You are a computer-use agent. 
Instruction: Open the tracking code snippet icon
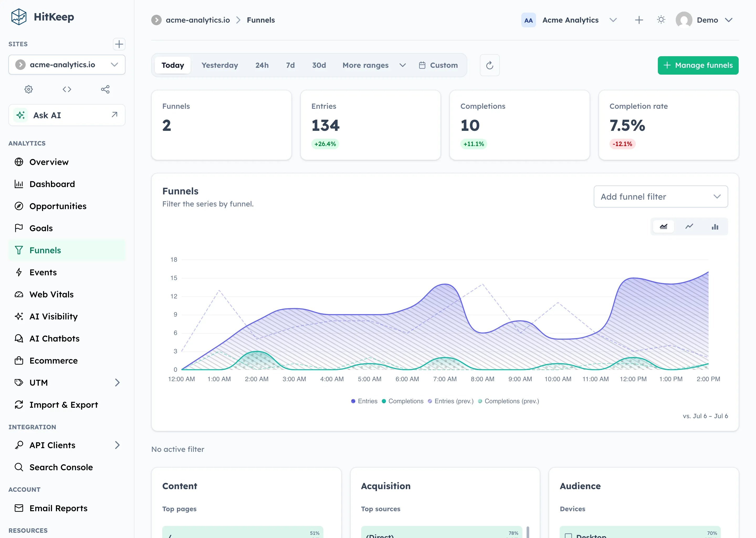pyautogui.click(x=67, y=89)
